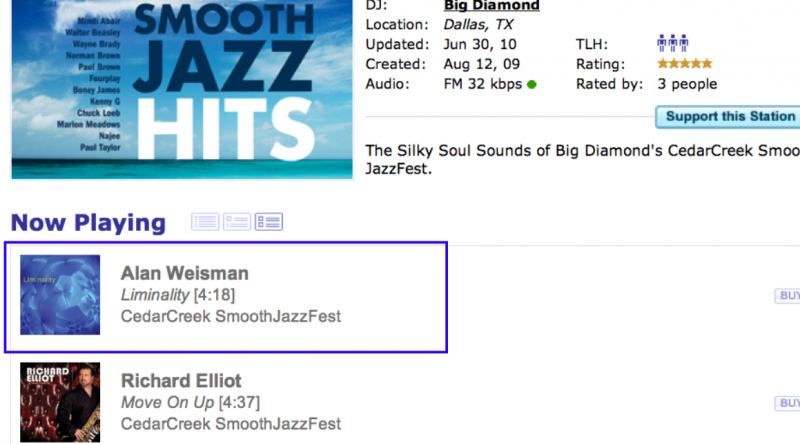Click CedarCreek SmoothJazzFest under Richard Elliot

pyautogui.click(x=231, y=425)
